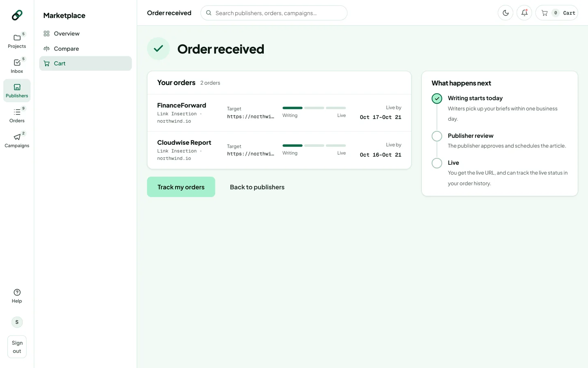Click the user avatar S
The image size is (588, 368).
pos(17,322)
